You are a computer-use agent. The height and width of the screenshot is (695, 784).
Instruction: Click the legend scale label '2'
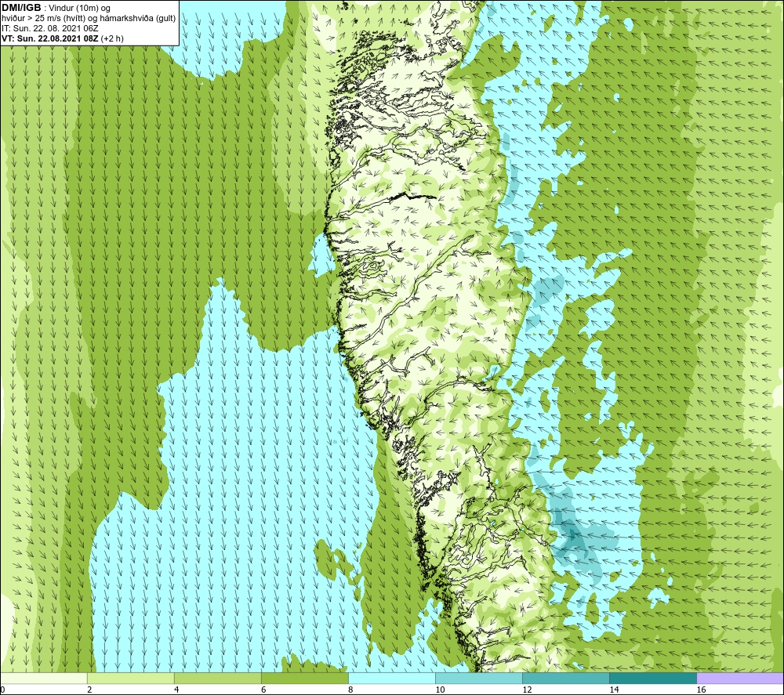(x=89, y=690)
